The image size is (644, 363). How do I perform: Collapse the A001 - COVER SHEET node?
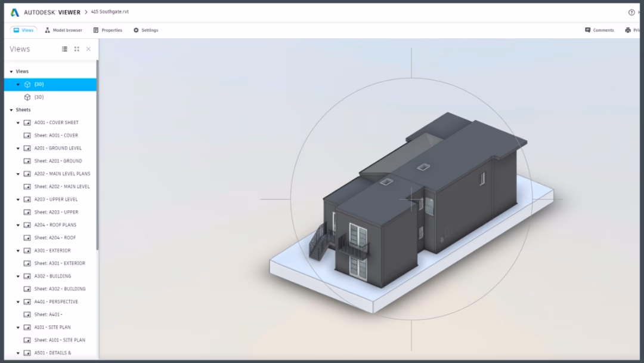click(18, 123)
